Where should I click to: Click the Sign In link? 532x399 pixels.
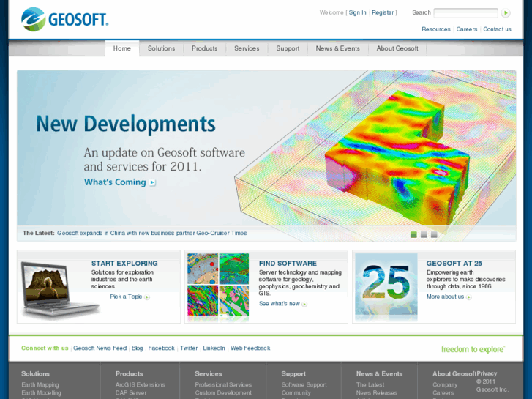click(x=358, y=12)
